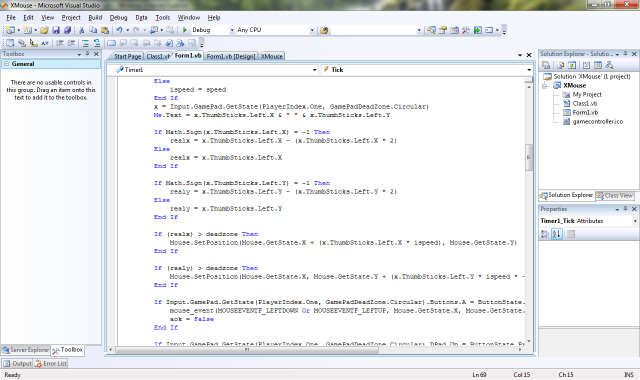Cut the selection with the scissors icon
This screenshot has height=380, width=640.
tap(82, 30)
